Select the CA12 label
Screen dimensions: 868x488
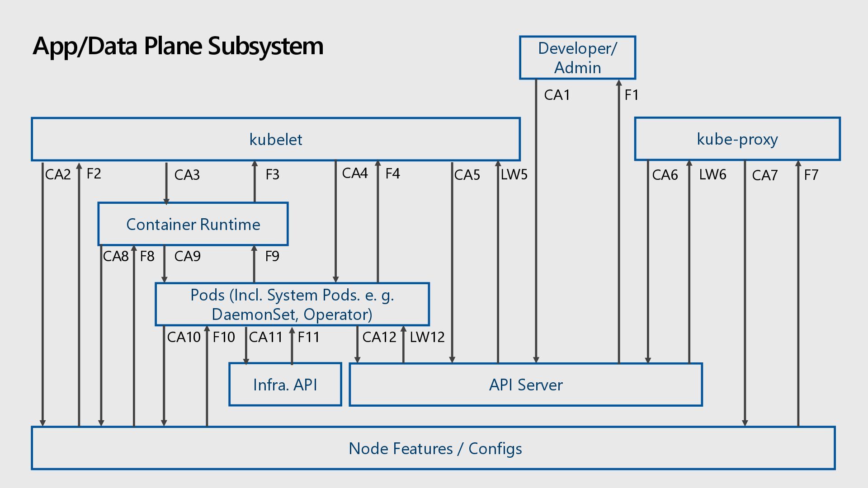pyautogui.click(x=379, y=337)
